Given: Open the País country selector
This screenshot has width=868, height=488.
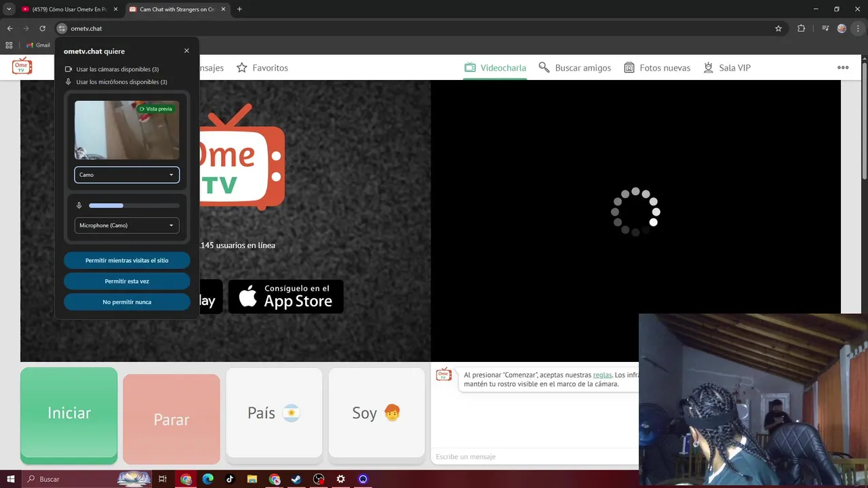Looking at the screenshot, I should pos(274,413).
